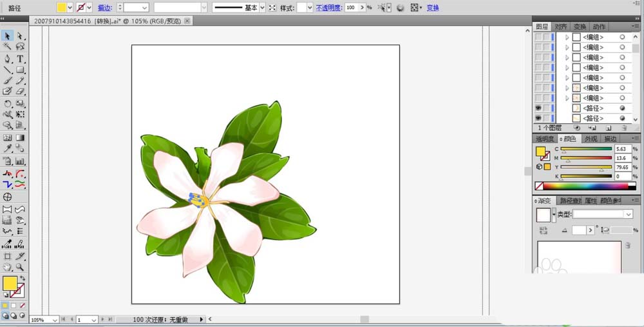This screenshot has height=327, width=644.
Task: Set none fill mode button in toolbox
Action: [22, 306]
